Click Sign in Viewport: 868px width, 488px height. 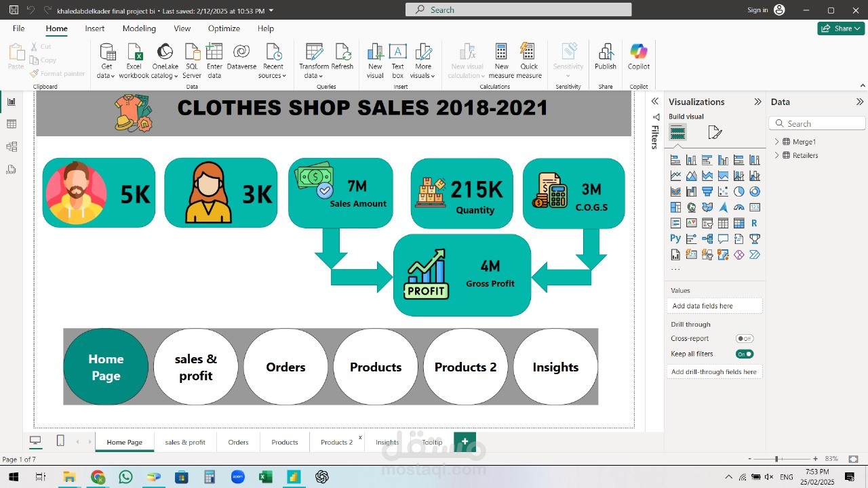pos(757,10)
